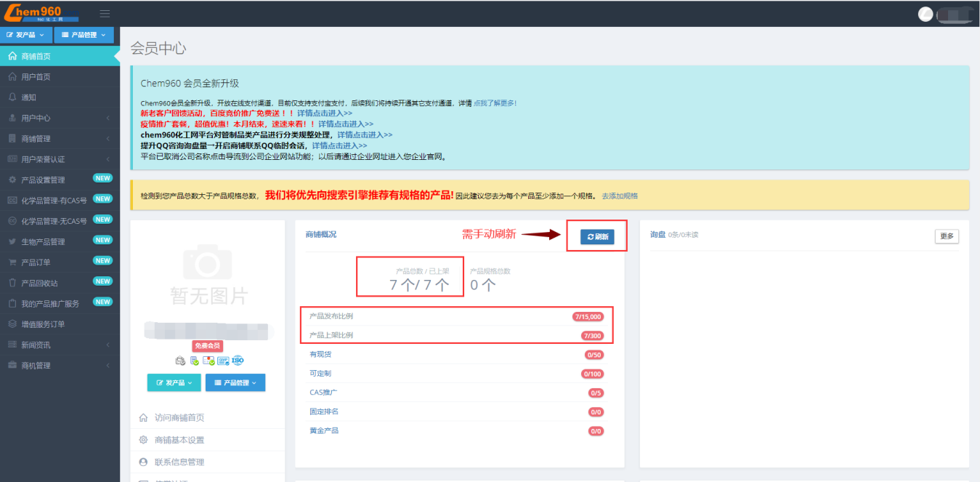Click the 刷新 refresh button

click(x=597, y=236)
